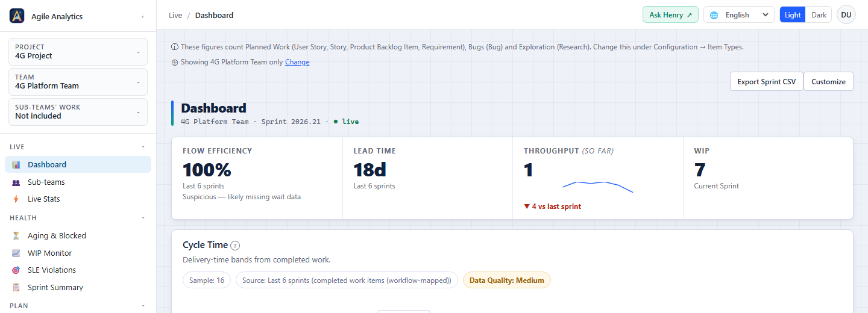Screen dimensions: 868x313
Task: Click the Dashboard chart icon in sidebar
Action: [16, 164]
